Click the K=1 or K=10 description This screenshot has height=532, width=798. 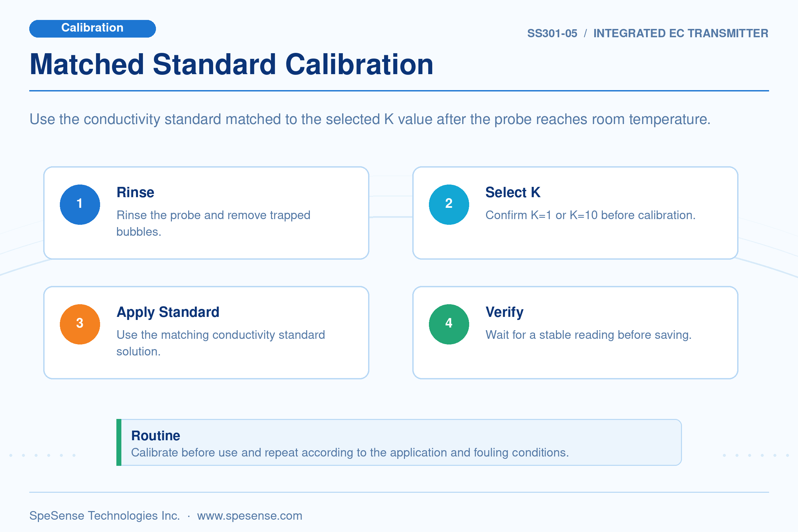point(591,215)
